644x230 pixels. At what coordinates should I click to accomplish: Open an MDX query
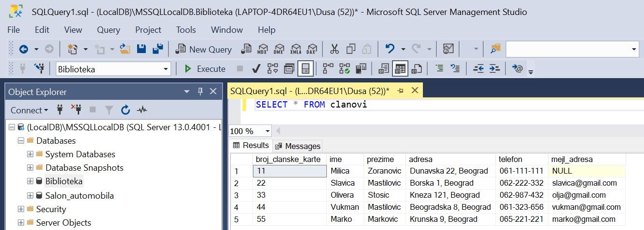coord(263,49)
